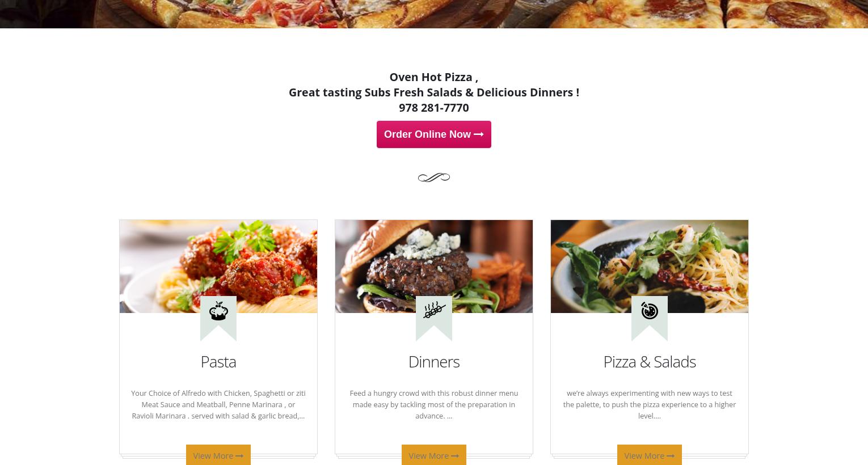View more about Pizza & Salads
This screenshot has height=465, width=868.
[650, 455]
